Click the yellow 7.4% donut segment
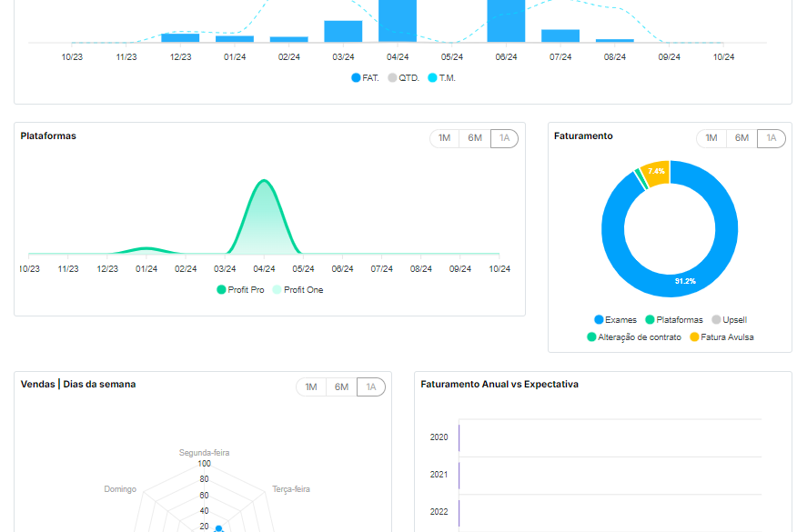807x532 pixels. coord(656,171)
